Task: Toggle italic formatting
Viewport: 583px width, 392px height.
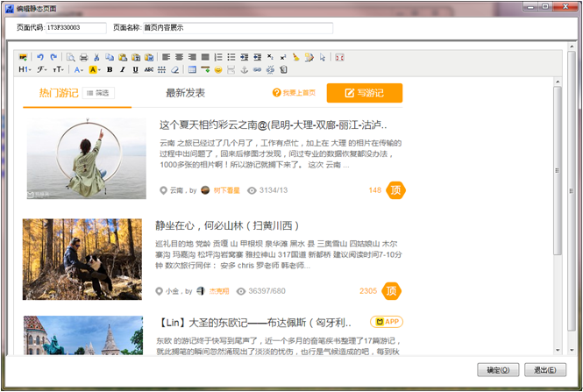Action: click(x=123, y=69)
